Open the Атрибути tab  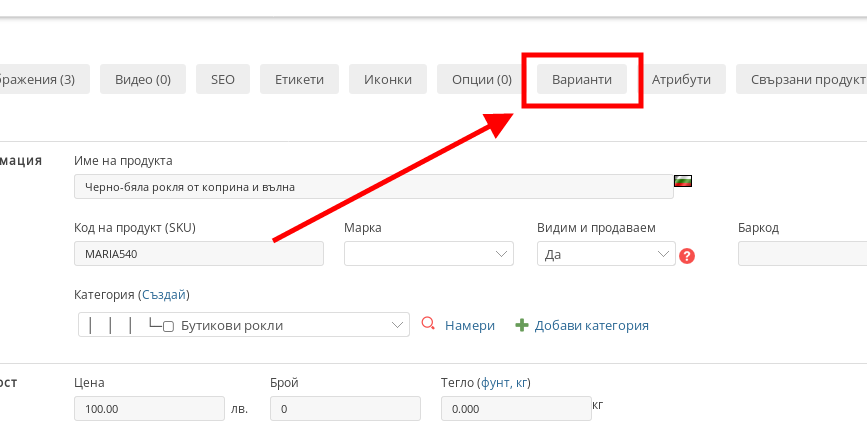point(681,79)
